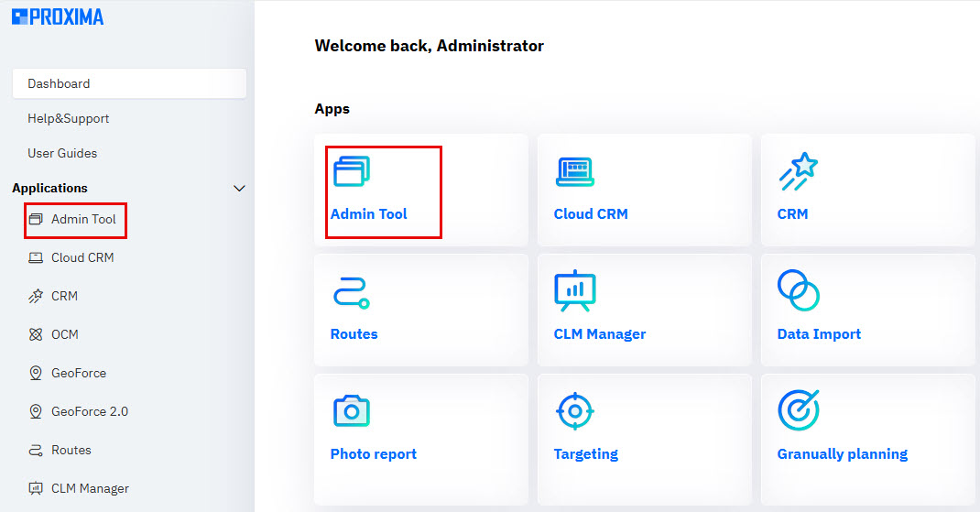The width and height of the screenshot is (980, 512).
Task: Click the Proxima logo
Action: (x=58, y=16)
